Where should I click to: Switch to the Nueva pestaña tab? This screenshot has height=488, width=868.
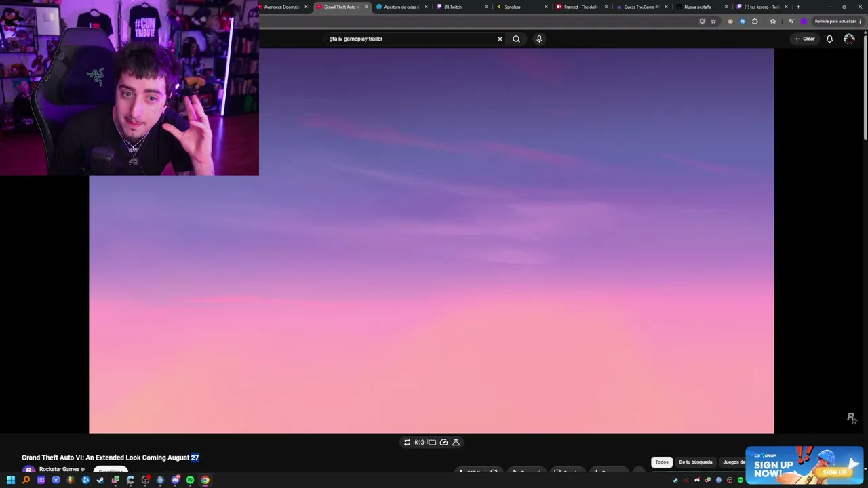701,7
